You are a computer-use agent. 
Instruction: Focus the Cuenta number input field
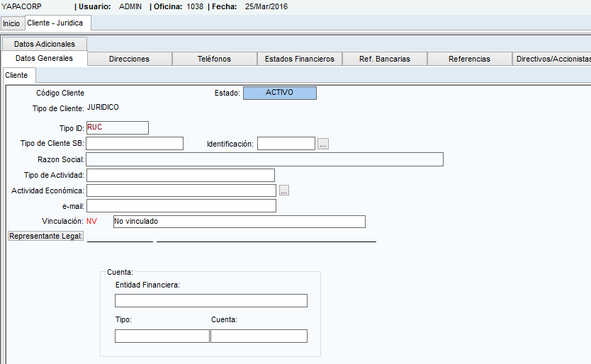pos(259,336)
